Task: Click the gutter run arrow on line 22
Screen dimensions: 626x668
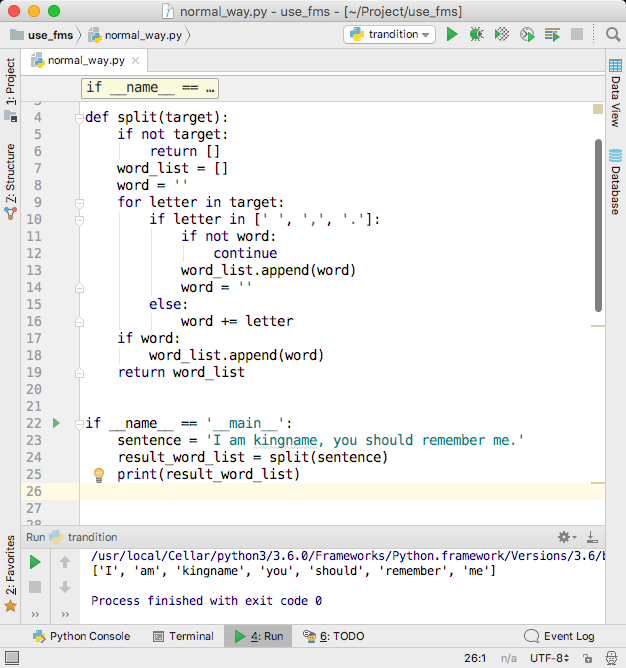Action: pos(56,423)
